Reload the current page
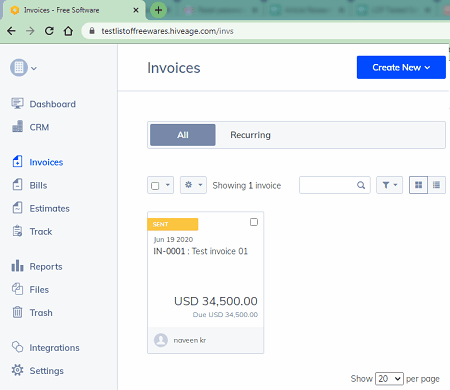Viewport: 450px width, 390px height. (49, 31)
